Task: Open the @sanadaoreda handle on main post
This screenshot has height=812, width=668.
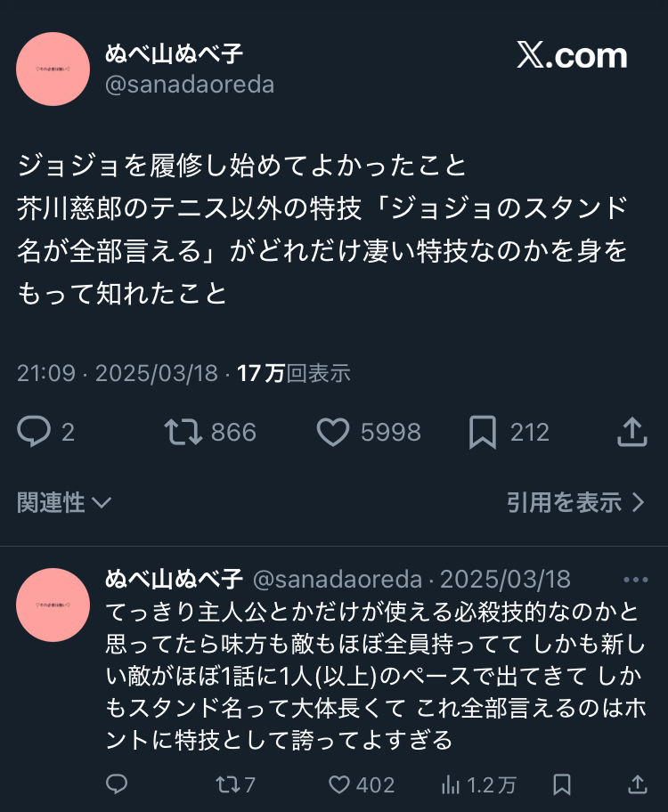Action: pyautogui.click(x=190, y=85)
